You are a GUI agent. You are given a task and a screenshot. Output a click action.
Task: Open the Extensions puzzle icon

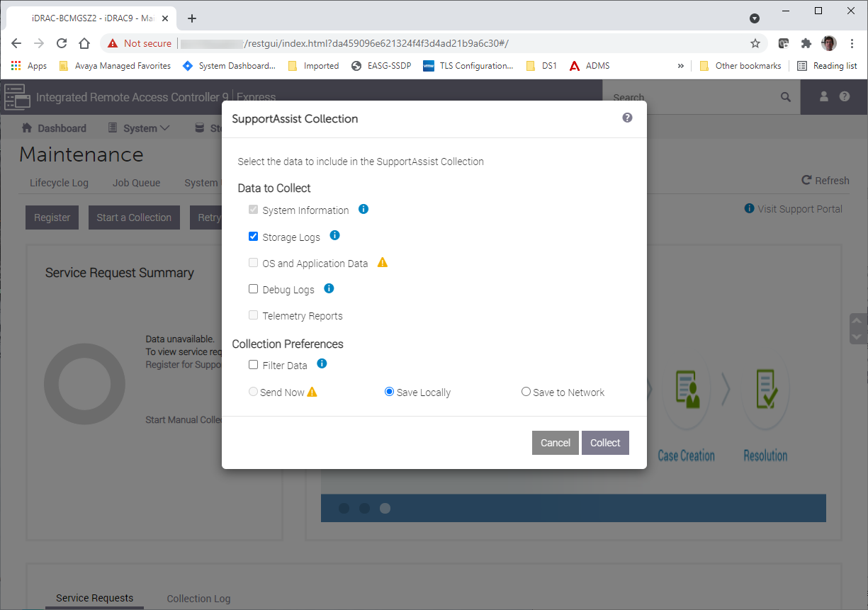point(806,43)
